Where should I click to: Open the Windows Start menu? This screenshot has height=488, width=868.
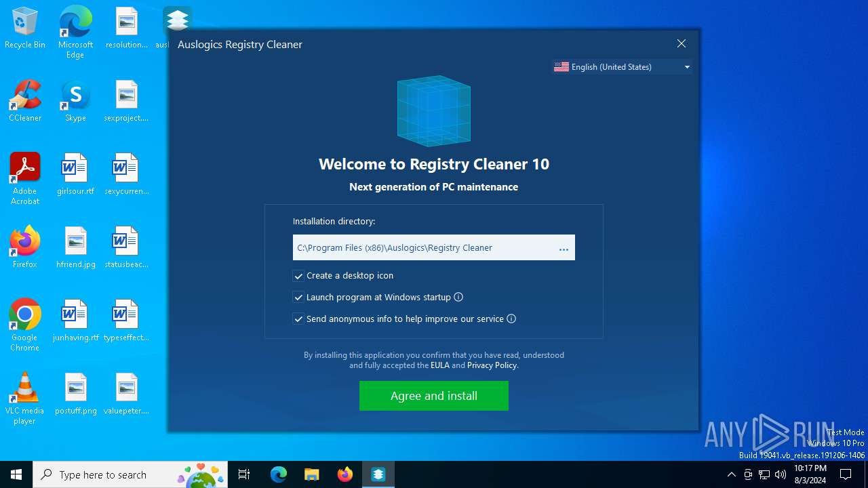tap(16, 474)
